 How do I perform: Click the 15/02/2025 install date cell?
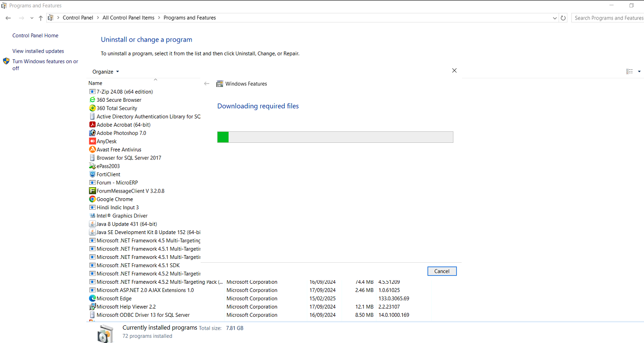pos(322,299)
